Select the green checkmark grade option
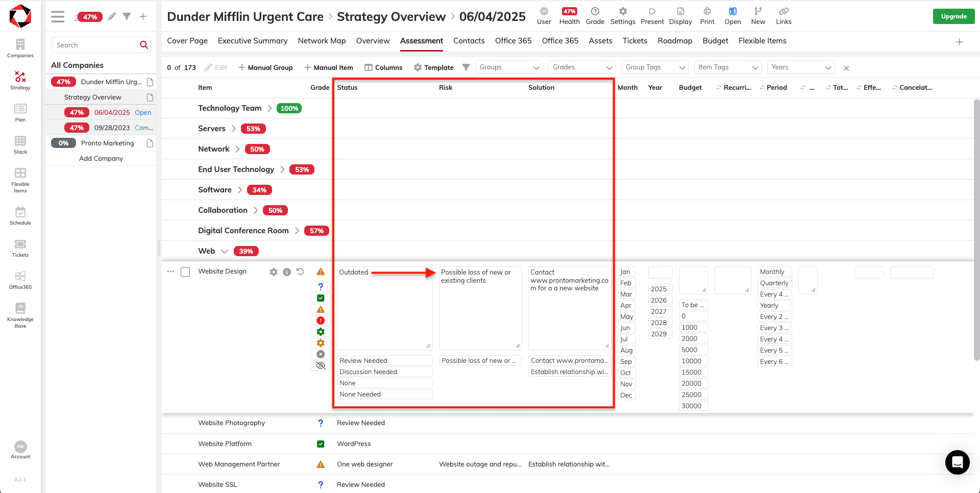The width and height of the screenshot is (980, 493). (321, 298)
